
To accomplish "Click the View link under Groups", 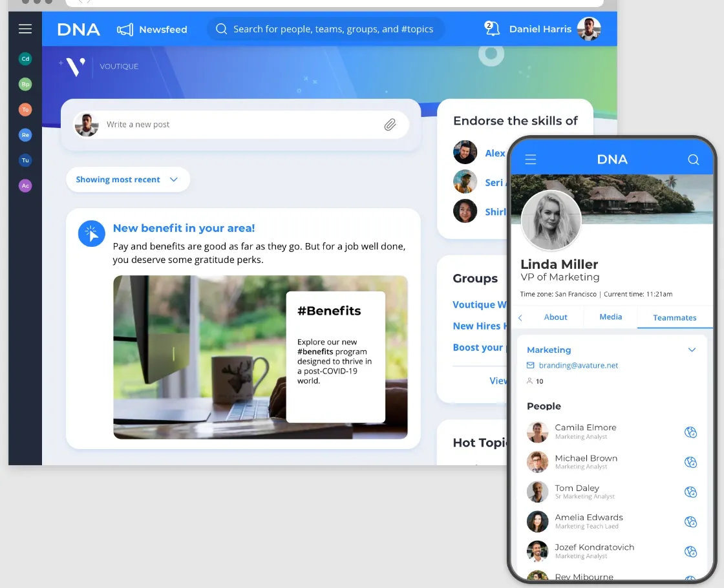I will click(498, 381).
